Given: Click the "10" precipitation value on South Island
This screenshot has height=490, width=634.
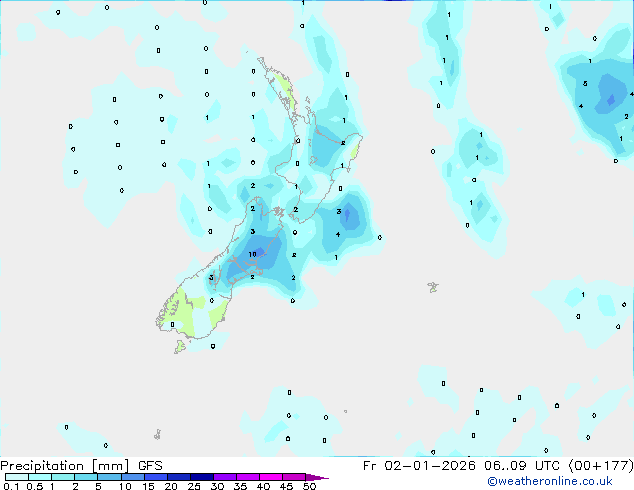Looking at the screenshot, I should coord(252,254).
